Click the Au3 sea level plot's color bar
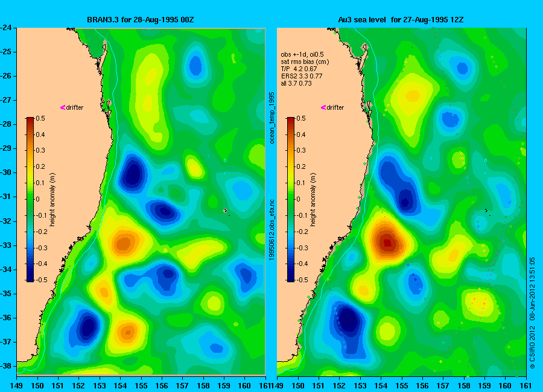This screenshot has height=392, width=543. (x=291, y=200)
